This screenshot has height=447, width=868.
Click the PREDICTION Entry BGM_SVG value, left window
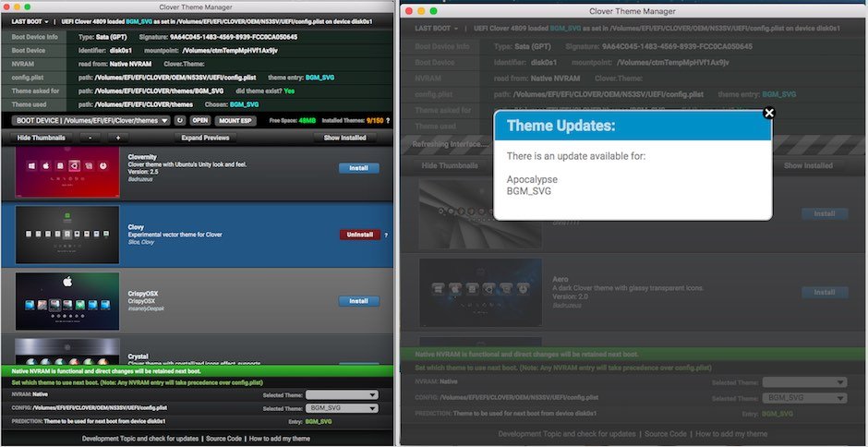coord(319,421)
